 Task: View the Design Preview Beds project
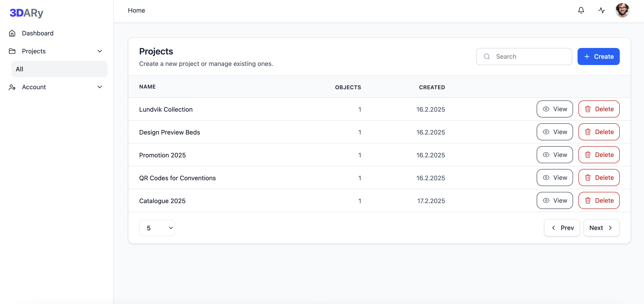click(x=554, y=132)
